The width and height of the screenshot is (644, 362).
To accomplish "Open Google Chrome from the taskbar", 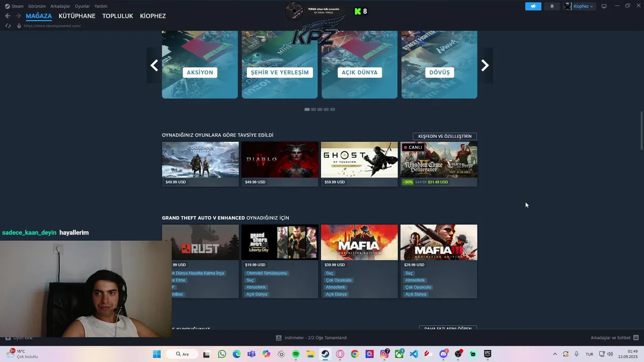I will click(x=355, y=354).
